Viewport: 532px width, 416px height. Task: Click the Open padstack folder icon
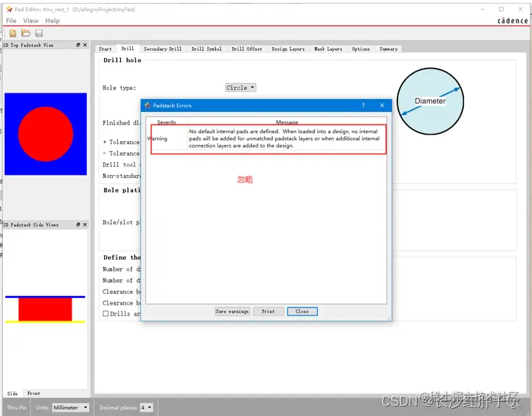(x=26, y=33)
